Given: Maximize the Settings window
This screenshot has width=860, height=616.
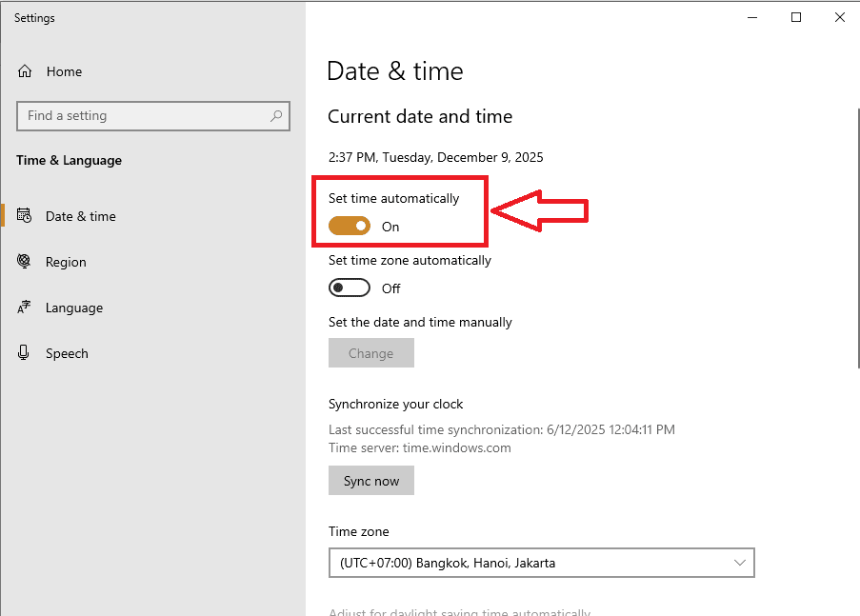Looking at the screenshot, I should [796, 17].
